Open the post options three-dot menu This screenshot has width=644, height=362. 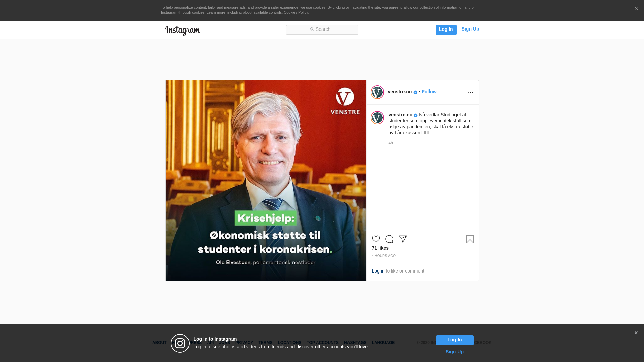[470, 93]
